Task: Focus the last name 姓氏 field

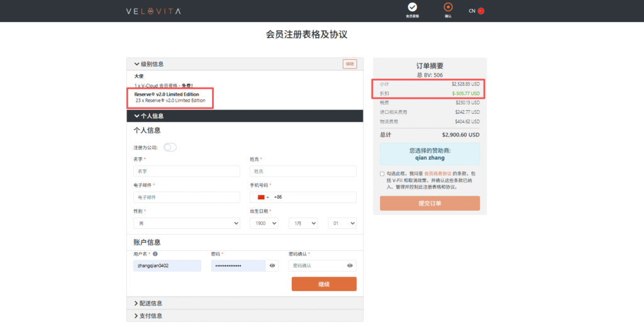Action: tap(303, 171)
